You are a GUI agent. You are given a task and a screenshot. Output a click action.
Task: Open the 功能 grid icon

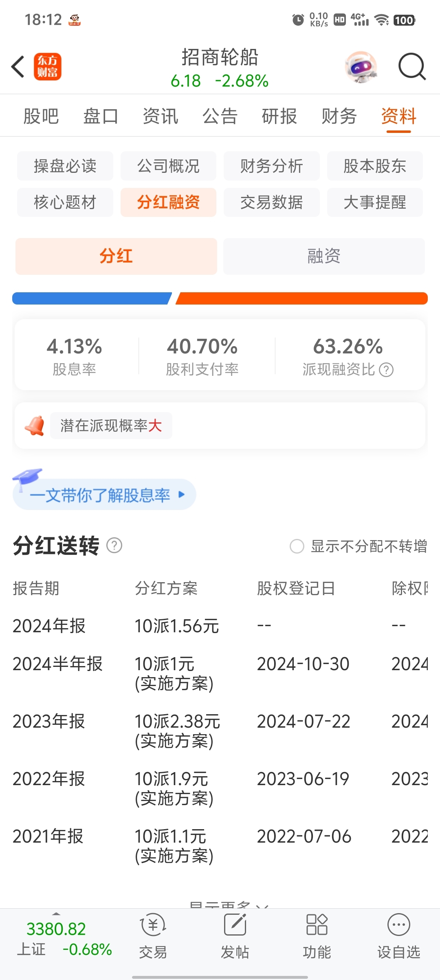point(317,925)
